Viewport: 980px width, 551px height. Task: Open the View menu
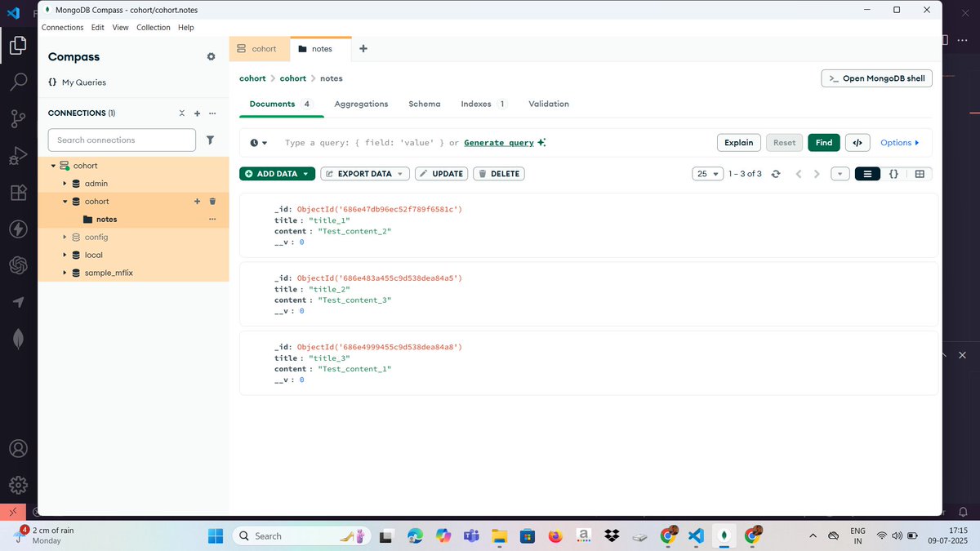(x=121, y=27)
